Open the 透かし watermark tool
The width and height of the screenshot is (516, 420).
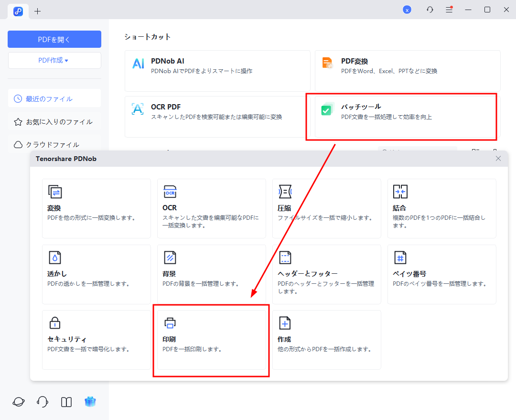pos(97,274)
